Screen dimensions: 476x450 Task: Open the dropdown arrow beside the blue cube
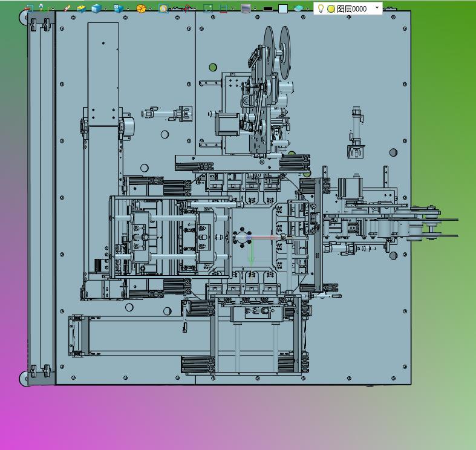(105, 9)
